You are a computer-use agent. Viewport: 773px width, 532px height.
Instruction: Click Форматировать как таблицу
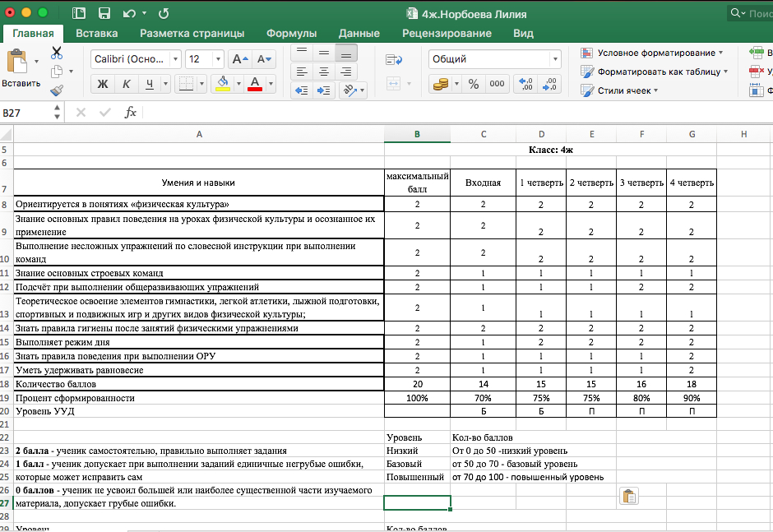[655, 72]
